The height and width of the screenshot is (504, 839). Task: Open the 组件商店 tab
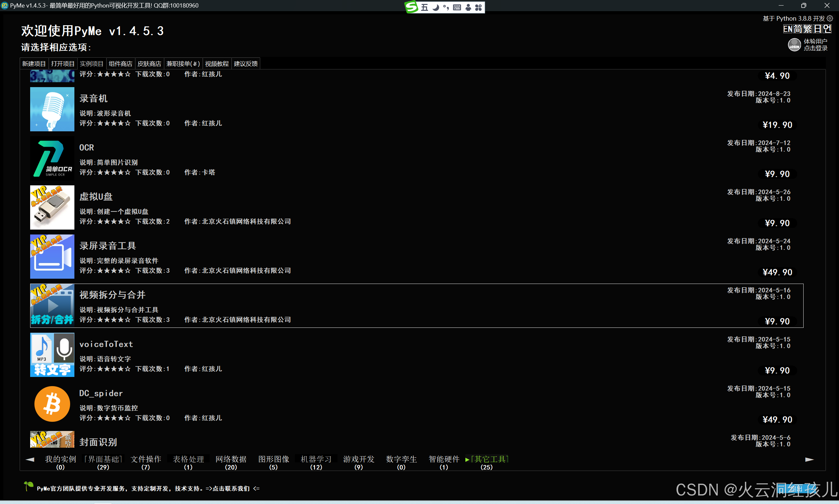coord(120,64)
